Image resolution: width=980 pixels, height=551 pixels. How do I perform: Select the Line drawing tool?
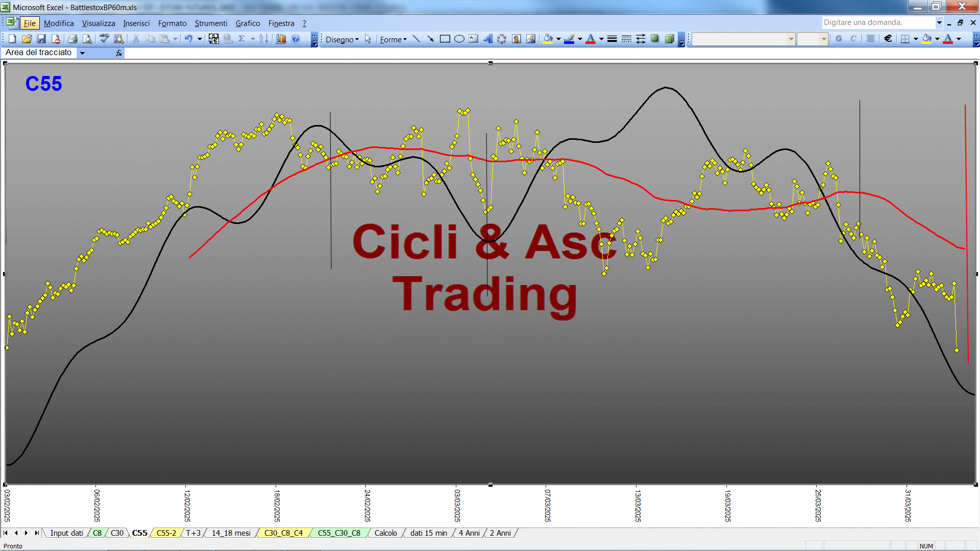(x=416, y=39)
